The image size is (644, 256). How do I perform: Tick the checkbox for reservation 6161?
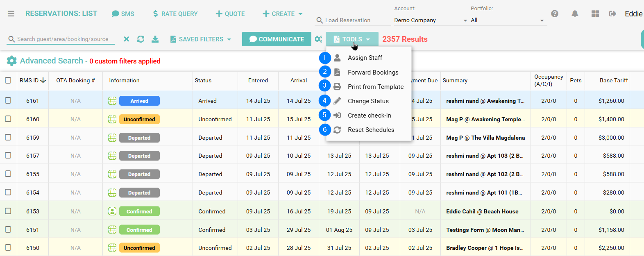(8, 100)
